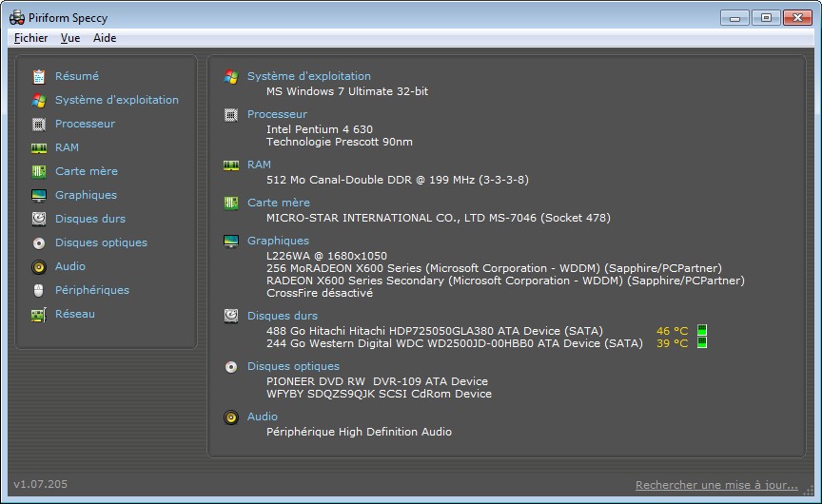Open the Périphériques sidebar section
Image resolution: width=822 pixels, height=504 pixels.
[x=92, y=290]
